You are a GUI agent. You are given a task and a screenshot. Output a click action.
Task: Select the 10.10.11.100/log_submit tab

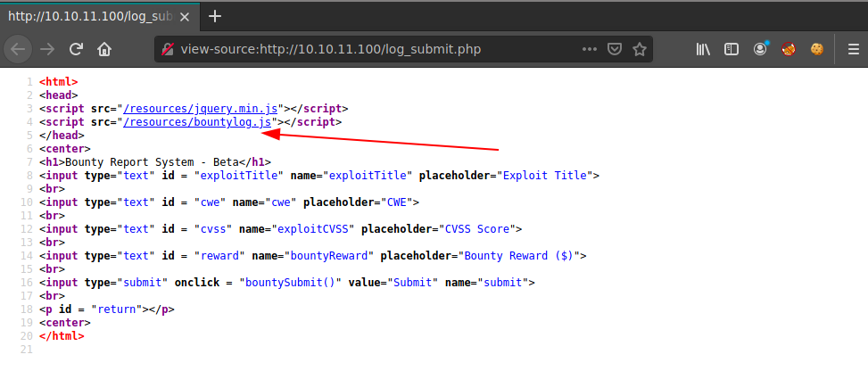pos(89,16)
